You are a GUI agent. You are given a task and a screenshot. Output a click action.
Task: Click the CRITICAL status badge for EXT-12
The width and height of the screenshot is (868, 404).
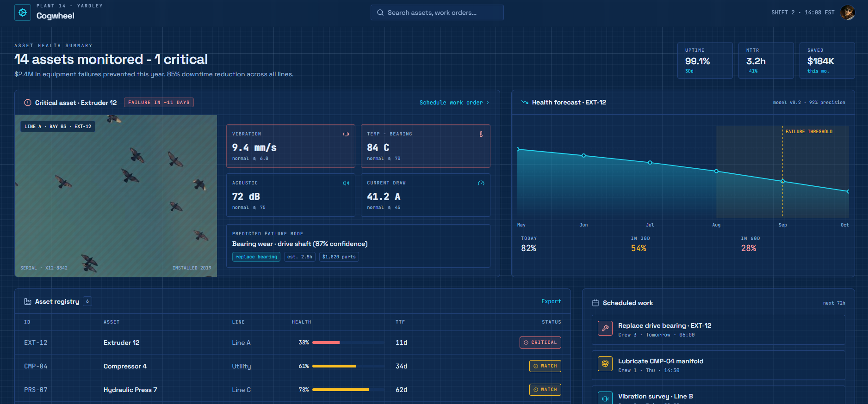(x=540, y=343)
